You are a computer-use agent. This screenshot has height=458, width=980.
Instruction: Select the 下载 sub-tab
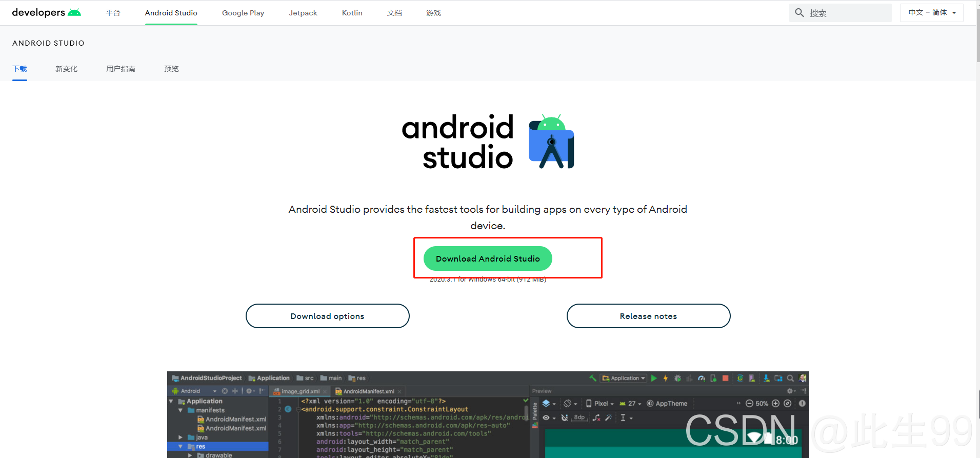[19, 69]
